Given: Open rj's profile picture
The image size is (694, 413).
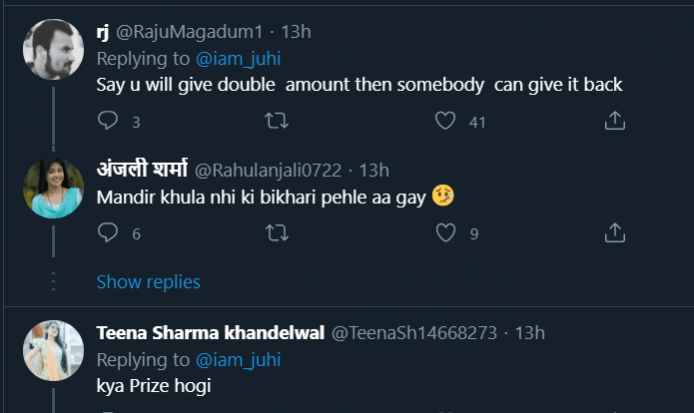Looking at the screenshot, I should tap(52, 49).
